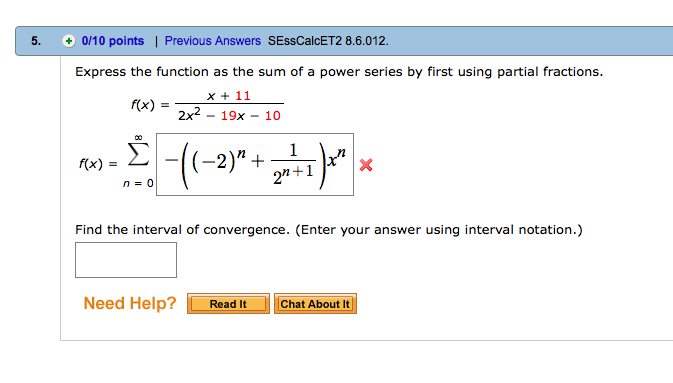Click the red 11 in the numerator
Viewport: 673px width, 383px height.
pyautogui.click(x=243, y=95)
